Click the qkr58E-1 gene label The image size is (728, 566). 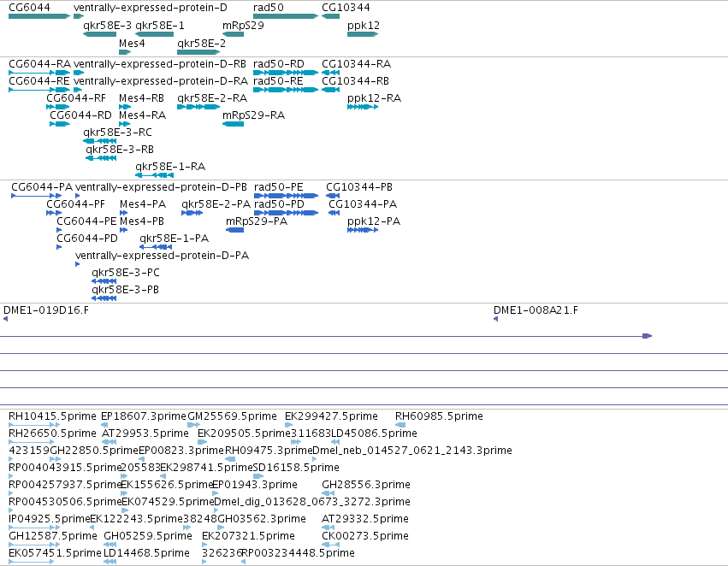[x=160, y=26]
